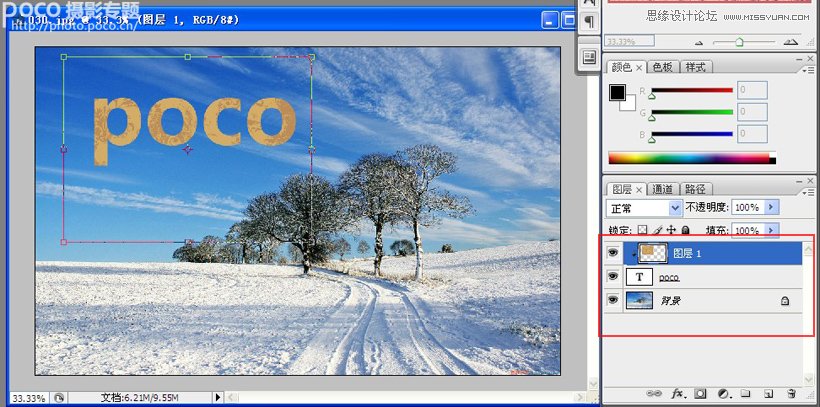Image resolution: width=820 pixels, height=407 pixels.
Task: Switch to the 路径 tab
Action: click(695, 189)
